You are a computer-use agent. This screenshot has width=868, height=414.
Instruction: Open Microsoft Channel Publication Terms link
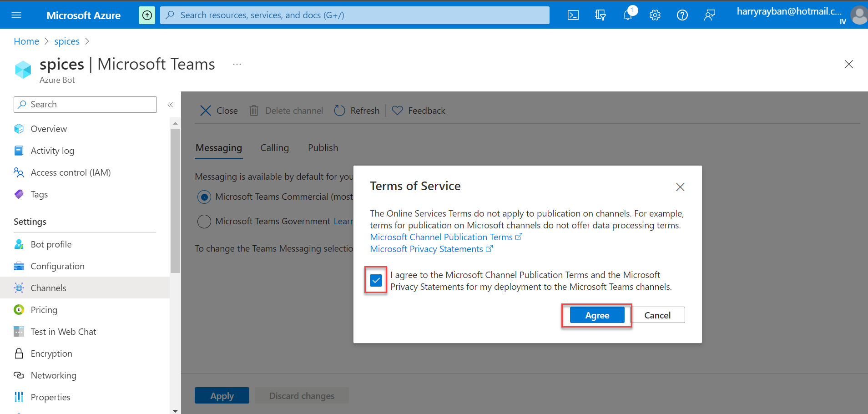click(446, 237)
